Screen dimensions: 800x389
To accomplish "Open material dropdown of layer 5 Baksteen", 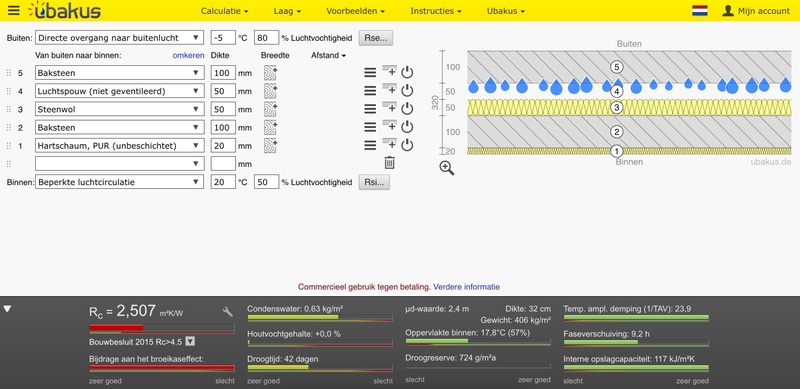I will 120,73.
